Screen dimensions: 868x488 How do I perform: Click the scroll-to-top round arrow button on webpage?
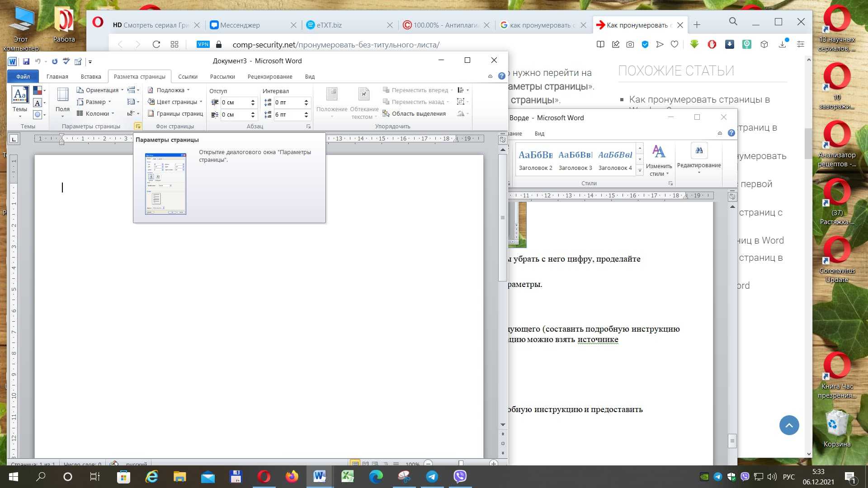(x=789, y=425)
